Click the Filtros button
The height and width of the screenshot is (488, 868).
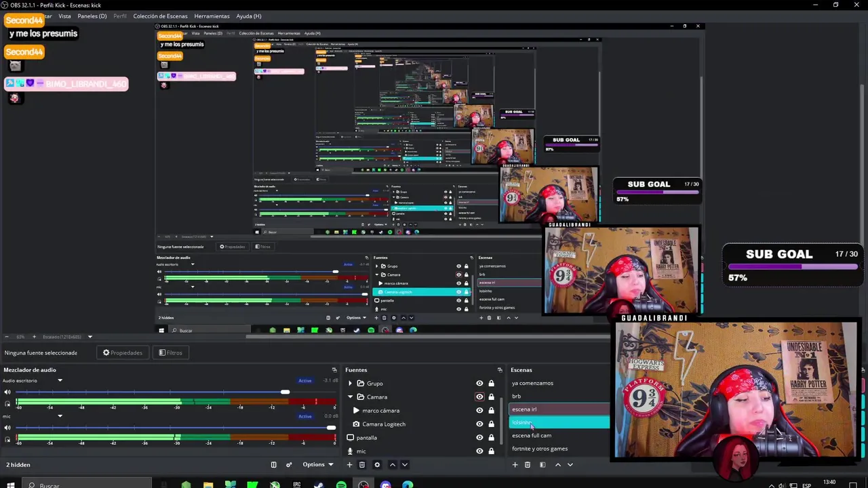170,352
